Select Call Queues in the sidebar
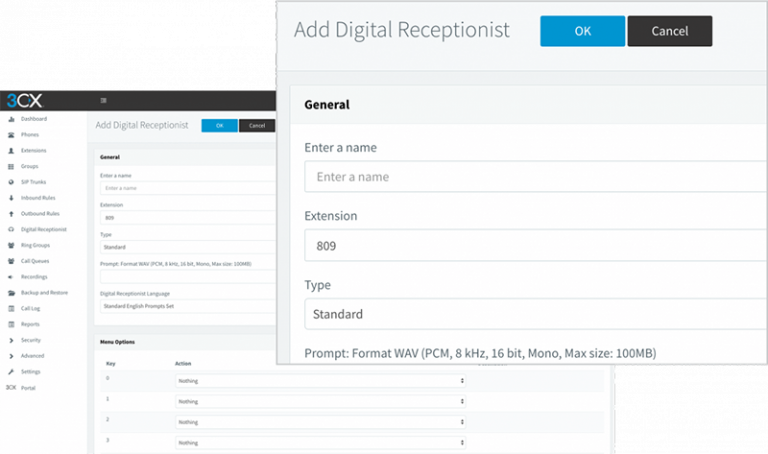The image size is (768, 454). (x=35, y=261)
